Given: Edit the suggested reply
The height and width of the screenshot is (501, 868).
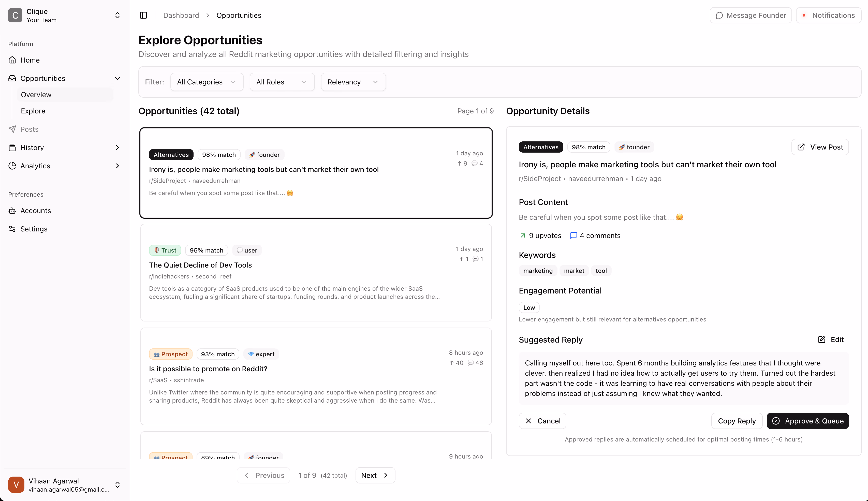Looking at the screenshot, I should (831, 340).
